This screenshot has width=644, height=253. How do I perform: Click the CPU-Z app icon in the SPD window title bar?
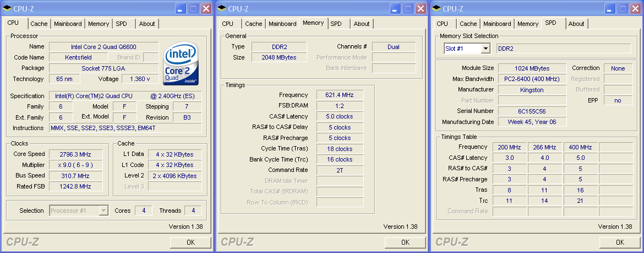pyautogui.click(x=436, y=8)
